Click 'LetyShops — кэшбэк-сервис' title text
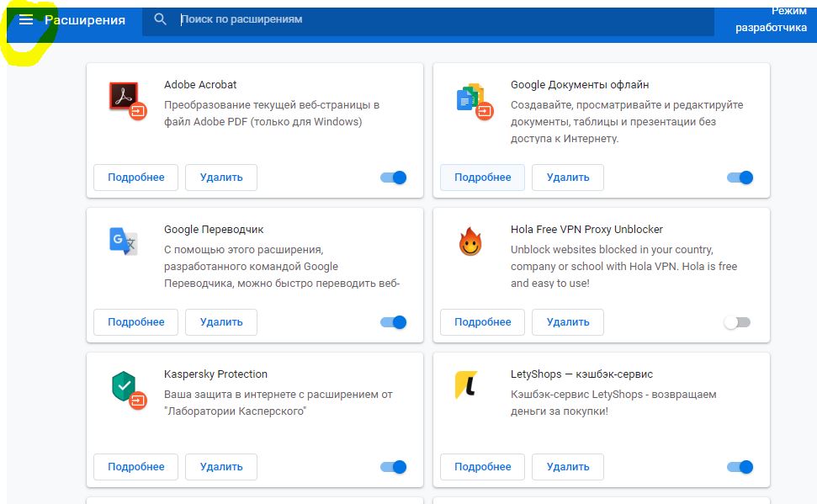 coord(581,374)
